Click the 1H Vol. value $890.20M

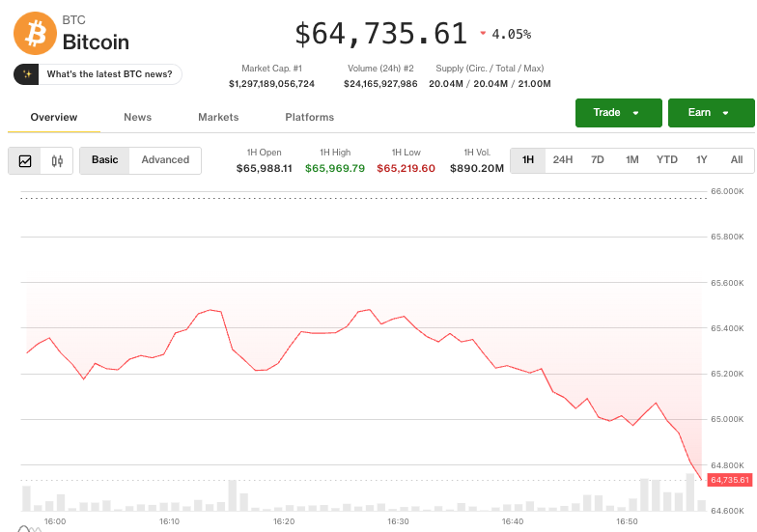click(477, 168)
